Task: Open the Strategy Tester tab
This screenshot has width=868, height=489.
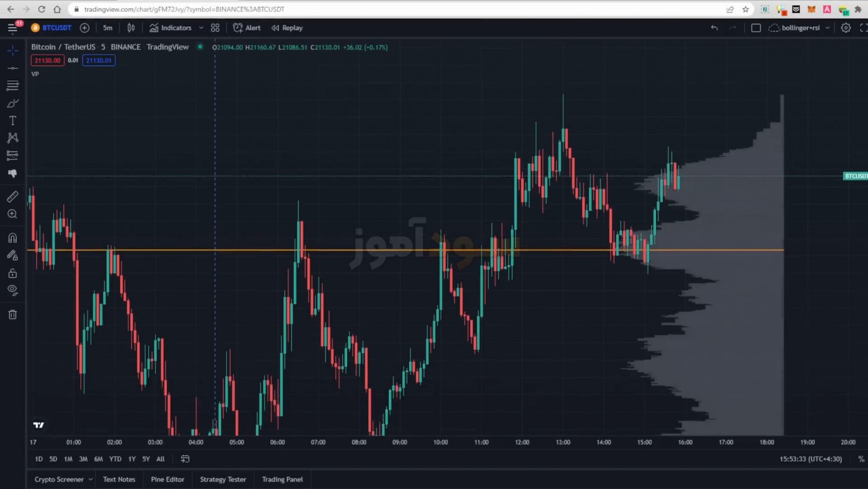Action: [223, 480]
